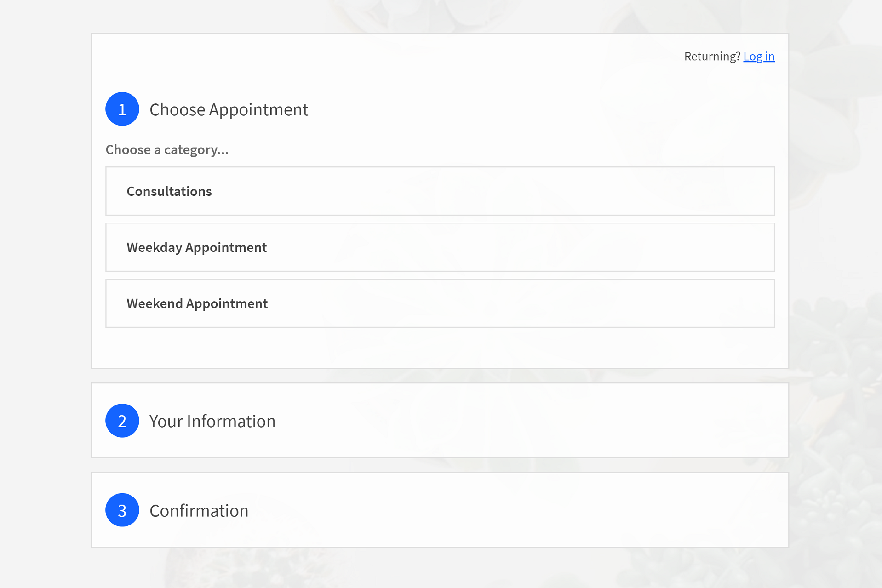The height and width of the screenshot is (588, 882).
Task: Select the Weekday Appointment category
Action: coord(440,247)
